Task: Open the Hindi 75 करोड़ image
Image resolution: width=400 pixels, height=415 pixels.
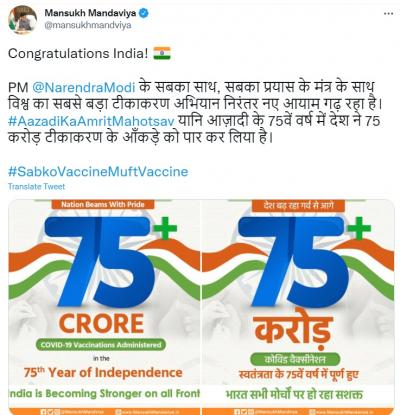Action: point(298,307)
